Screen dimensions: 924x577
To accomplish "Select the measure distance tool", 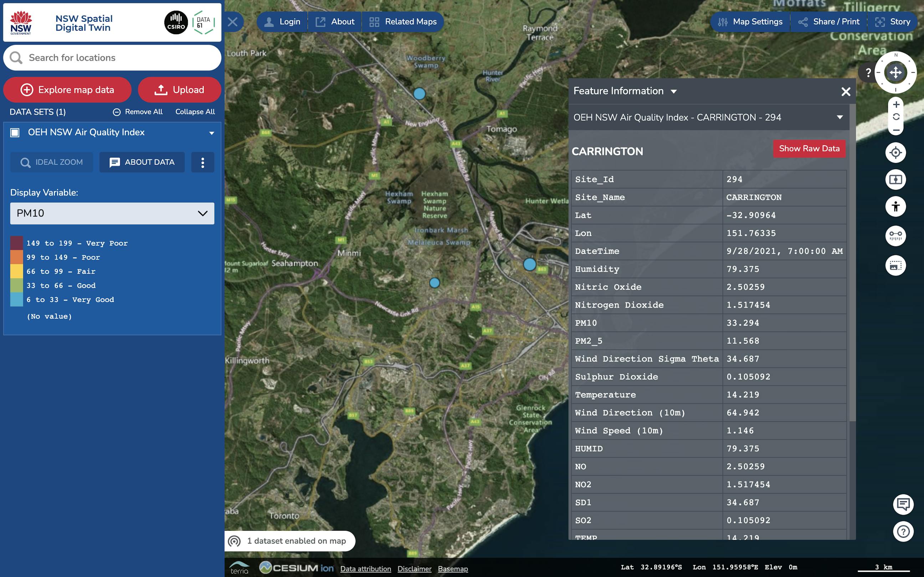I will coord(896,236).
